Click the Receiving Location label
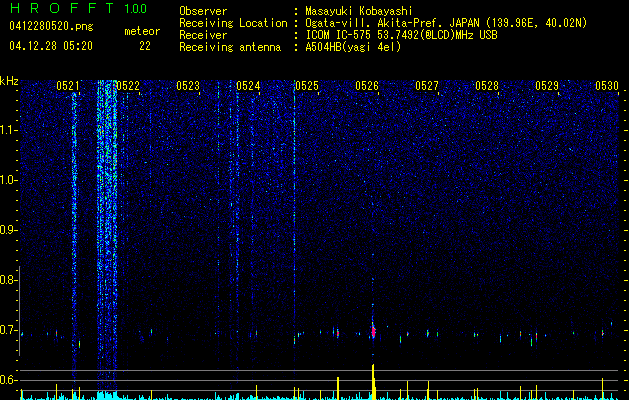The height and width of the screenshot is (400, 629). [x=233, y=23]
